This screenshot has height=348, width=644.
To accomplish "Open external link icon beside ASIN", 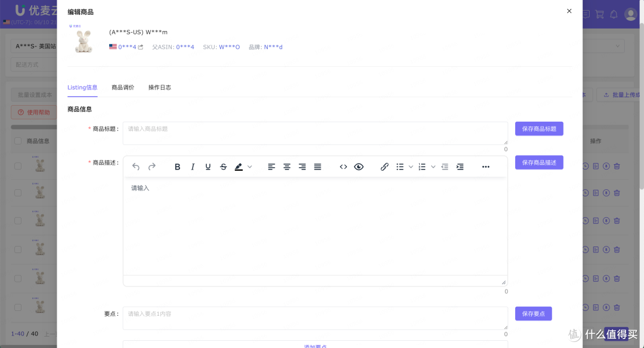I will click(x=141, y=47).
